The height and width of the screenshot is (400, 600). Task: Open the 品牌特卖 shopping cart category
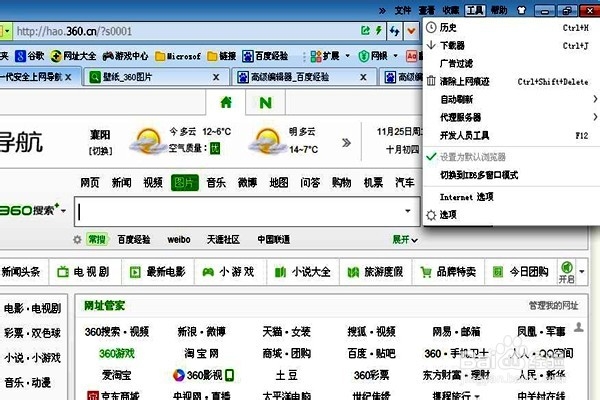tap(448, 272)
